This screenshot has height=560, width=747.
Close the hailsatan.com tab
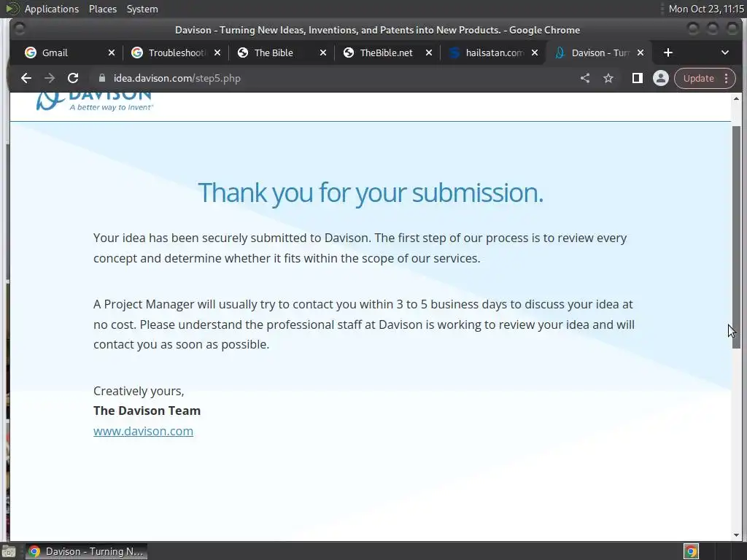[x=535, y=52]
